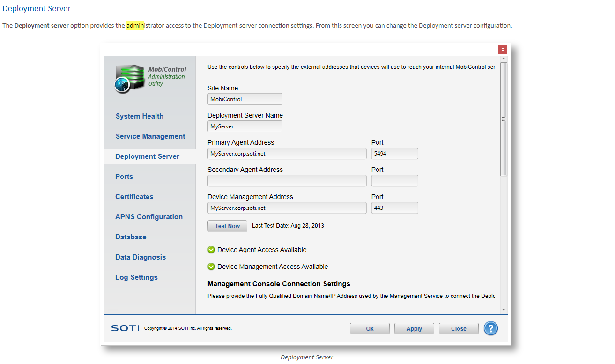Screen dimensions: 615x364
Task: Click the Device Agent Access Available text
Action: click(x=262, y=250)
